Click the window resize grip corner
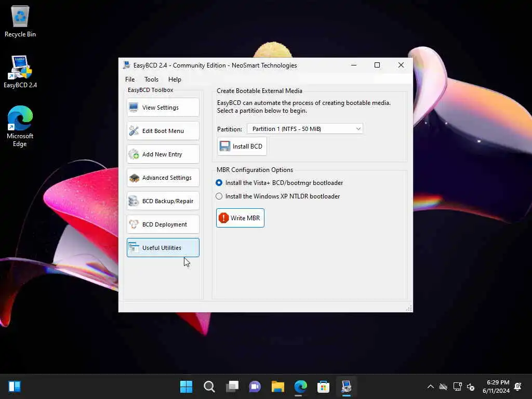532x399 pixels. (409, 308)
